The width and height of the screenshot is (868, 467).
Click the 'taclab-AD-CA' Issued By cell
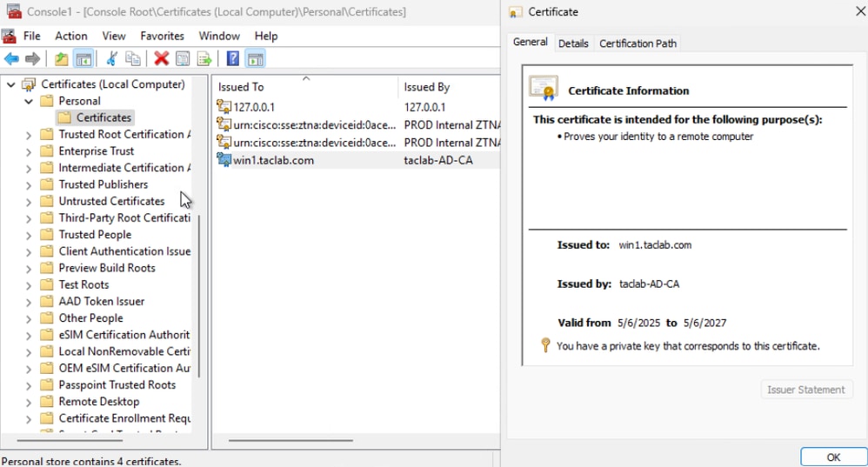pyautogui.click(x=438, y=160)
